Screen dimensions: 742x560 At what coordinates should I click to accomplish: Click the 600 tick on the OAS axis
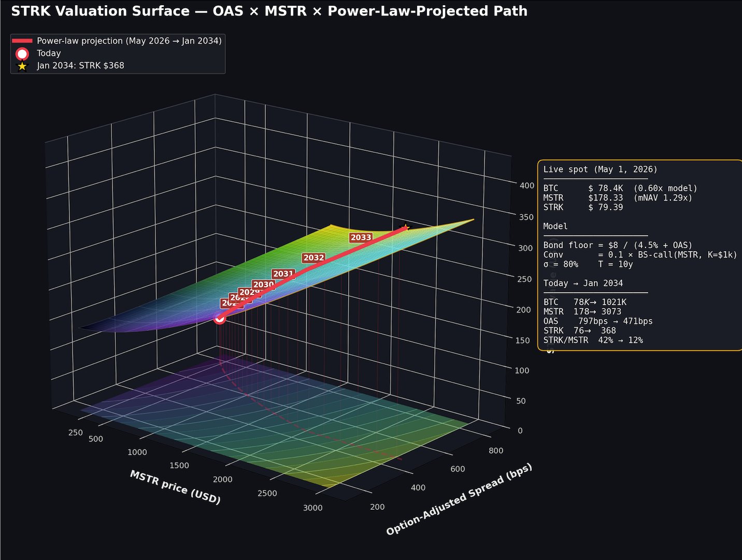point(458,469)
